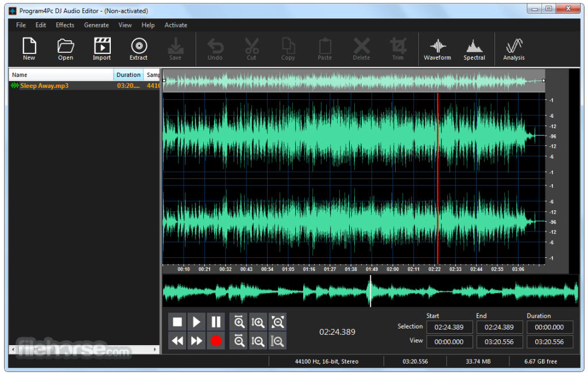Viewport: 588px width, 375px height.
Task: Click the Import toolbar icon
Action: pyautogui.click(x=102, y=49)
